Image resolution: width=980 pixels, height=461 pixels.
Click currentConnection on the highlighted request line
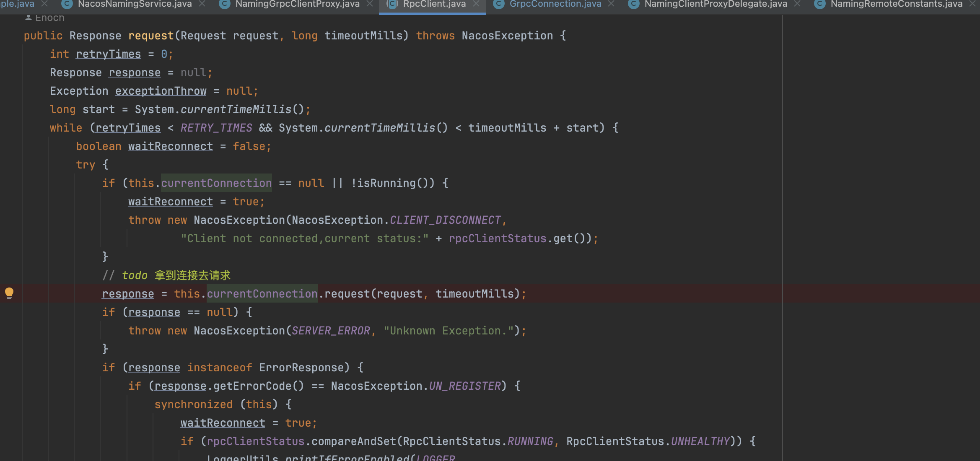(262, 294)
